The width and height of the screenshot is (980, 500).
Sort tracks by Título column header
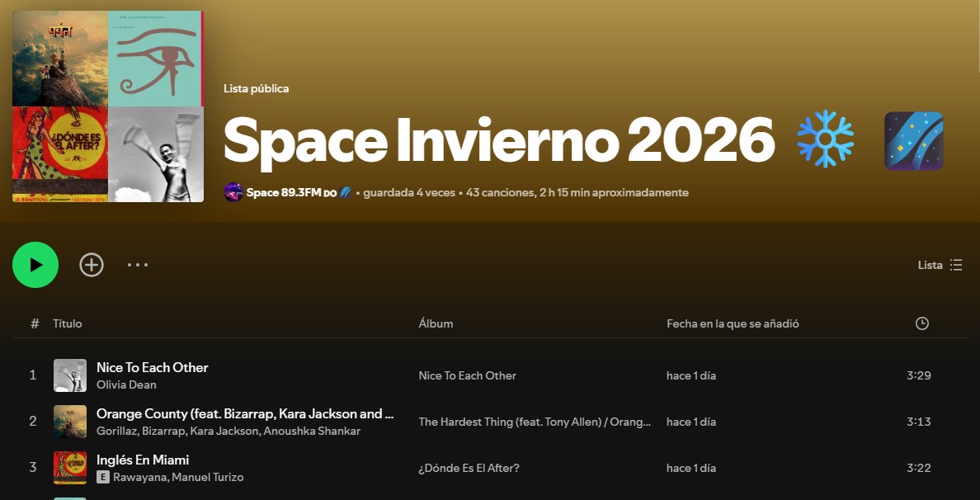[x=68, y=323]
